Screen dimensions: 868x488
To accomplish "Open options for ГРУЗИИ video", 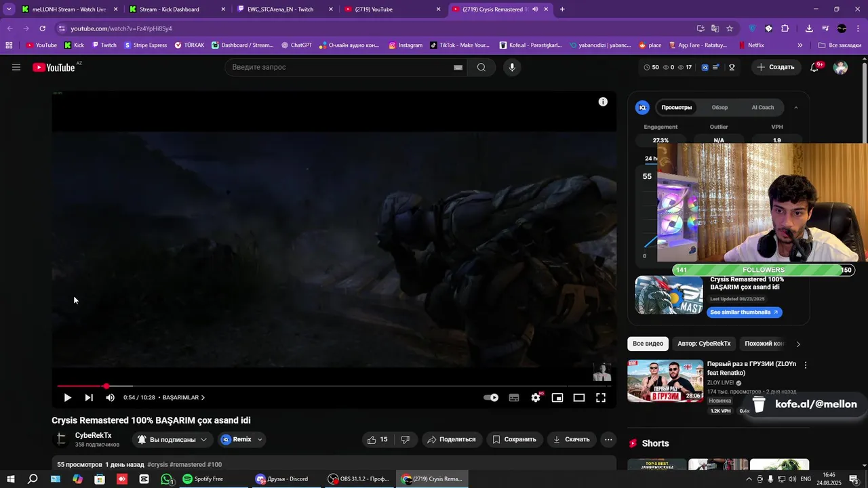I will coord(806,365).
